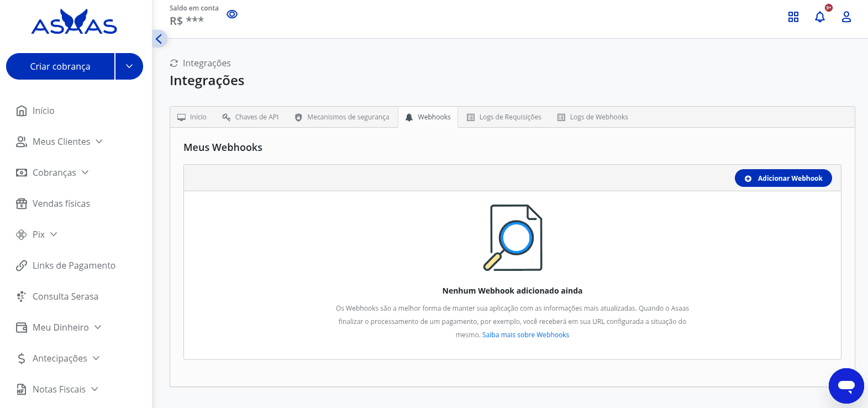Click the Criar cobrança button
Image resolution: width=868 pixels, height=408 pixels.
(x=60, y=66)
